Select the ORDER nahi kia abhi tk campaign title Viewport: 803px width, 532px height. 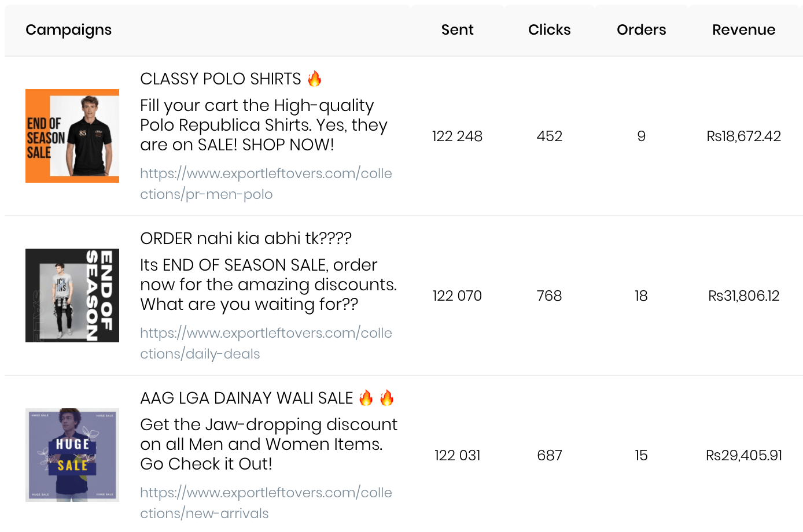pos(246,238)
